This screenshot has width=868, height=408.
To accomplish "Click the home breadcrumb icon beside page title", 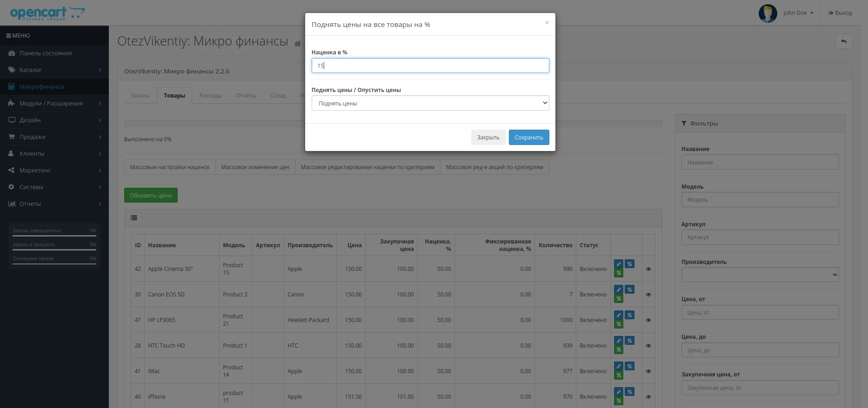I will pos(297,44).
